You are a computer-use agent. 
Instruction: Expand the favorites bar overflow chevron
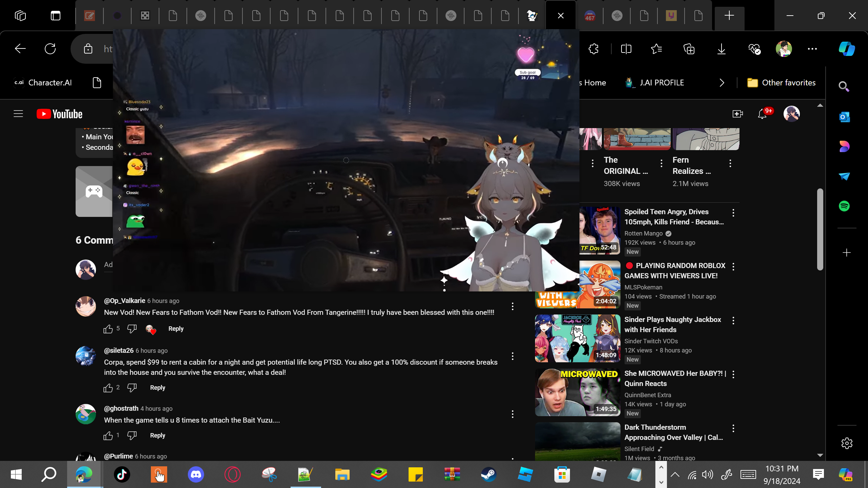point(722,83)
